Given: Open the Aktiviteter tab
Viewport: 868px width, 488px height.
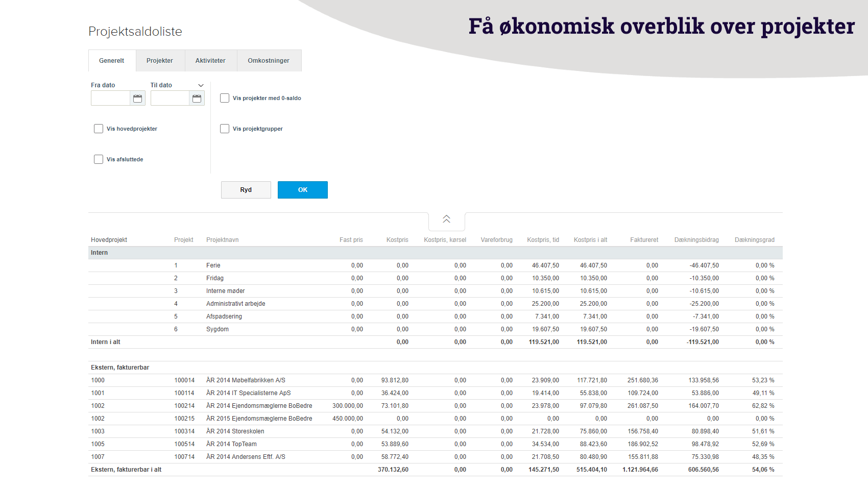Looking at the screenshot, I should (x=210, y=61).
